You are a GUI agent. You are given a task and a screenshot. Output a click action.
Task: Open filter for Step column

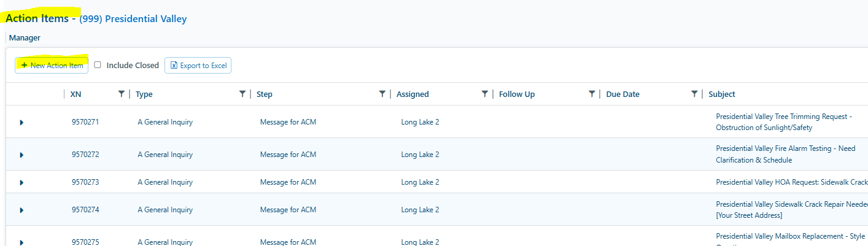[382, 94]
